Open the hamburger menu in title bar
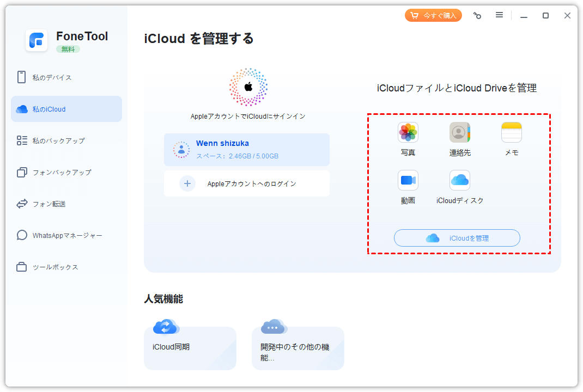Image resolution: width=583 pixels, height=392 pixels. pos(499,15)
